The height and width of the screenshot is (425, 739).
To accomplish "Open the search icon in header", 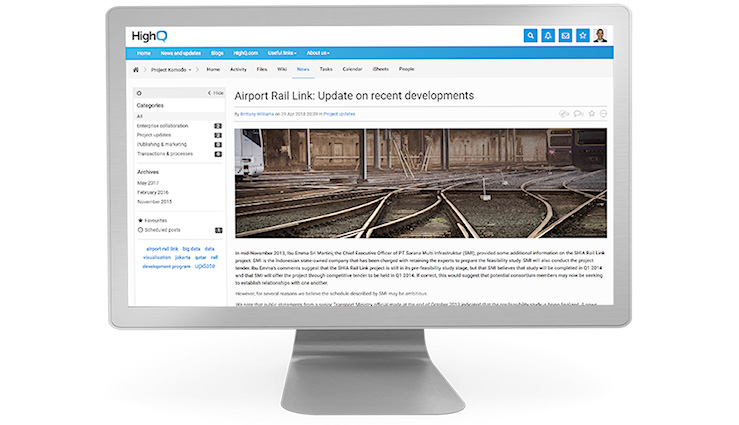I will (x=530, y=35).
